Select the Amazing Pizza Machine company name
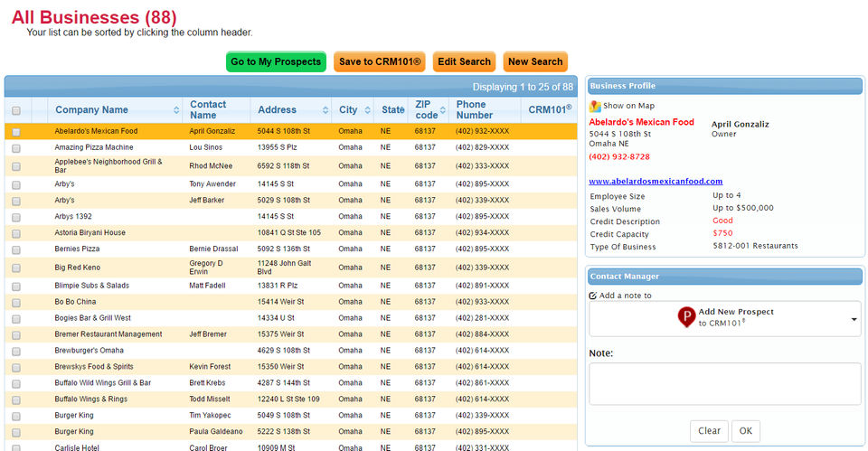Image resolution: width=868 pixels, height=451 pixels. coord(93,147)
